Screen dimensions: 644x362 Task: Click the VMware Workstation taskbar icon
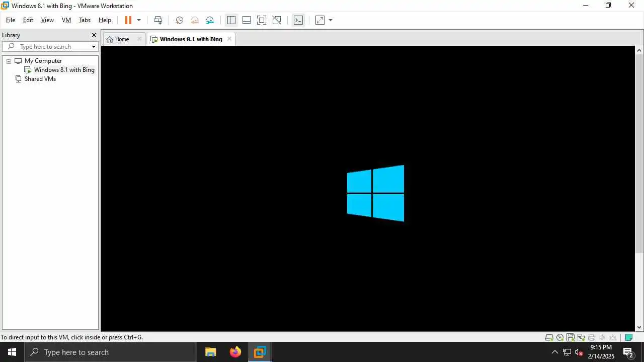(x=260, y=352)
